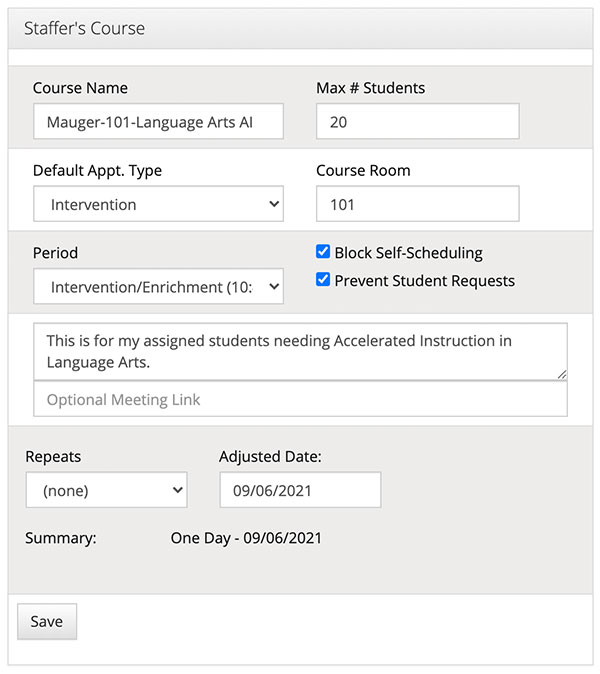Screen dimensions: 600x674
Task: Click the Save button
Action: 47,622
